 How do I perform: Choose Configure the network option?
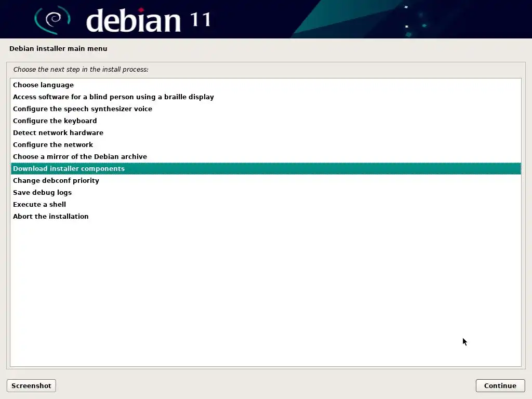pyautogui.click(x=265, y=144)
